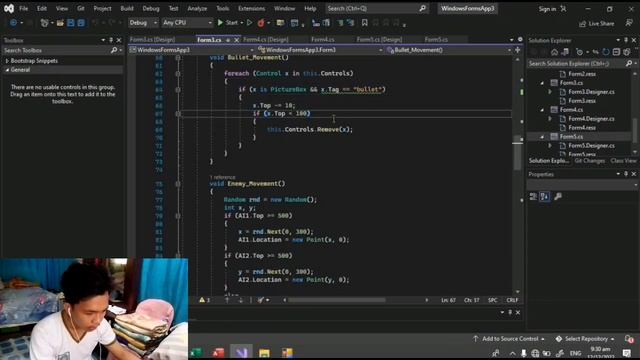Image resolution: width=640 pixels, height=360 pixels.
Task: Click the Properties Categorized view icon
Action: (533, 196)
